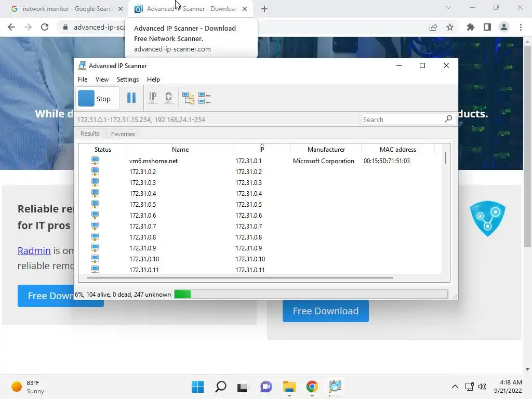Open File Explorer from the taskbar
532x399 pixels.
pos(289,387)
